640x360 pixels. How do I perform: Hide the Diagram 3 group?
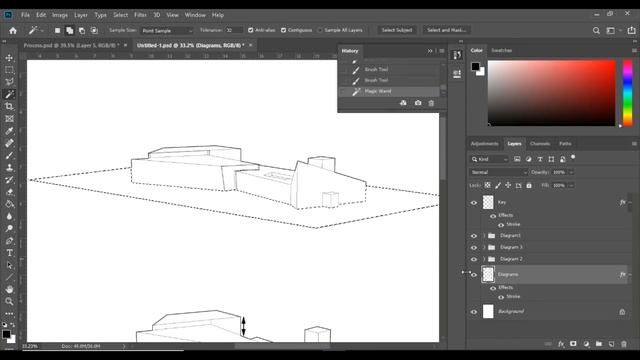474,248
